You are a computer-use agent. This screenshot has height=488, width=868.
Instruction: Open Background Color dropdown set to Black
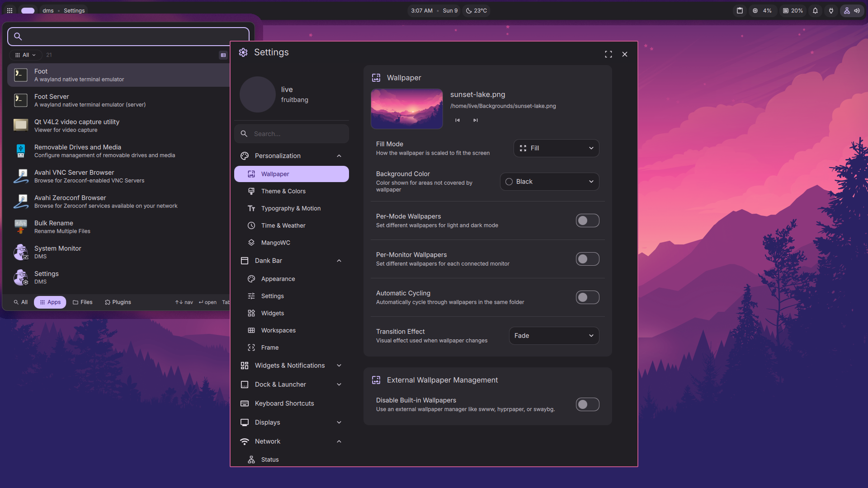coord(549,182)
